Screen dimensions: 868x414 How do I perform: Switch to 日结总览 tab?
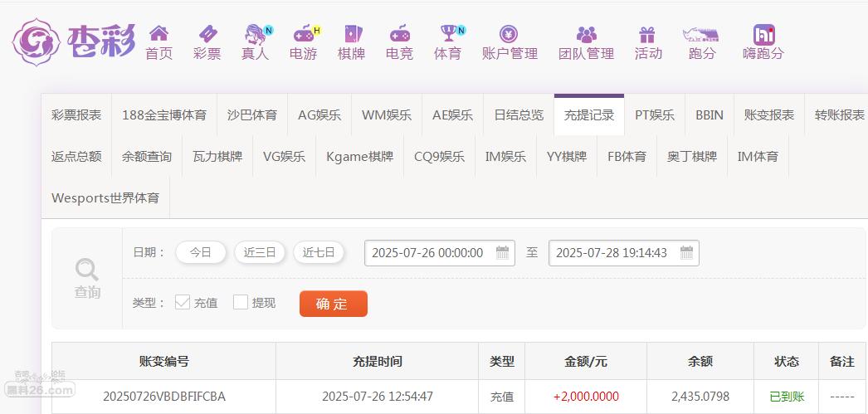point(519,115)
